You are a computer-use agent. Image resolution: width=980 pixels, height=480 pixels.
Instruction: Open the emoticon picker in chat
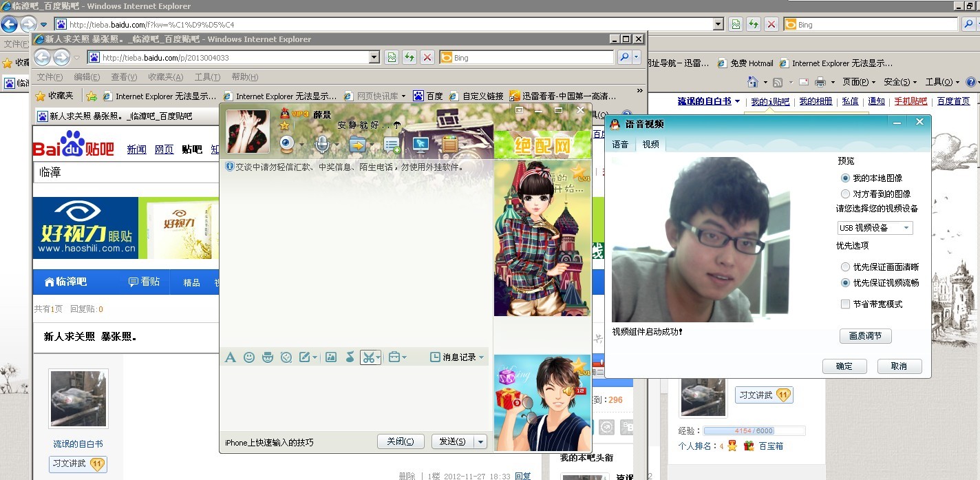pyautogui.click(x=249, y=357)
